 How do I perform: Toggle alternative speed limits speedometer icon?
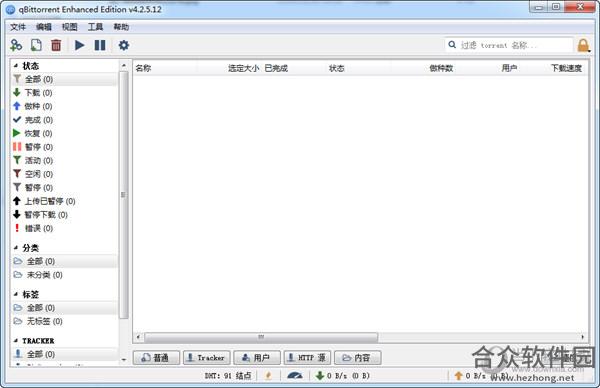[295, 376]
